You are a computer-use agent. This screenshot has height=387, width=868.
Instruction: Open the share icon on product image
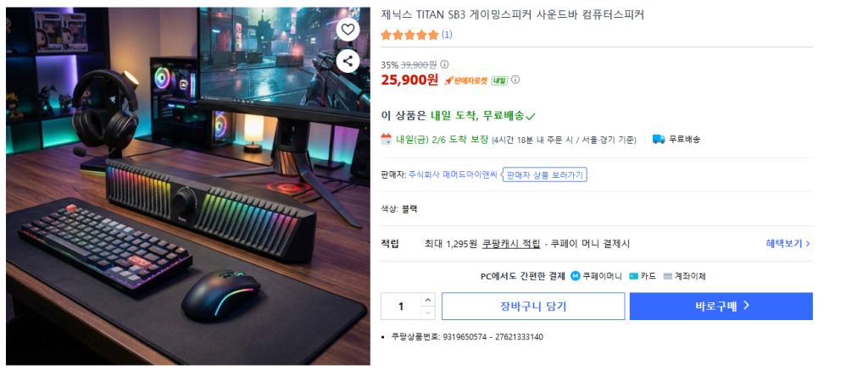click(x=348, y=61)
